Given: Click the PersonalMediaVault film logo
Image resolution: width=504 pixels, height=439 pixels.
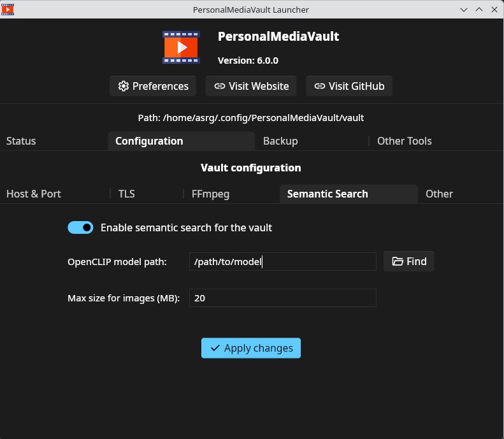Looking at the screenshot, I should [181, 47].
